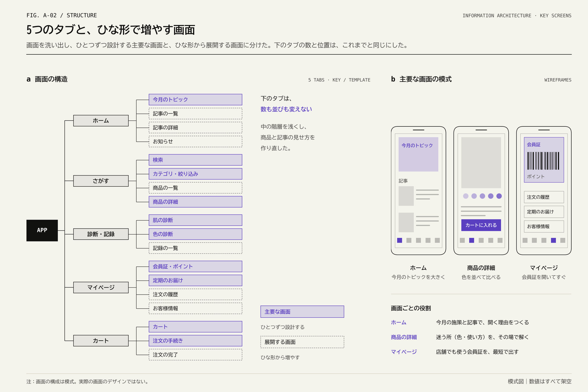Viewport: 588px width, 392px height.
Task: Click purple 商品の詳細 link under 画面ごとの役割
Action: (404, 337)
